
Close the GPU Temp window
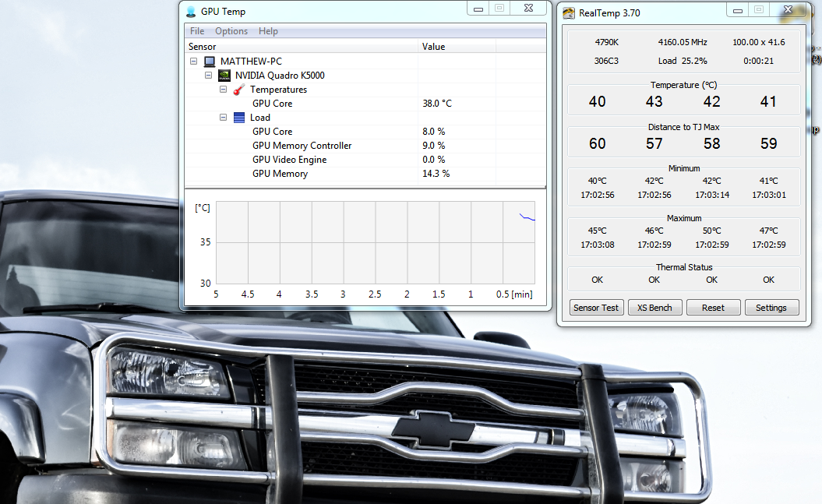click(x=529, y=9)
